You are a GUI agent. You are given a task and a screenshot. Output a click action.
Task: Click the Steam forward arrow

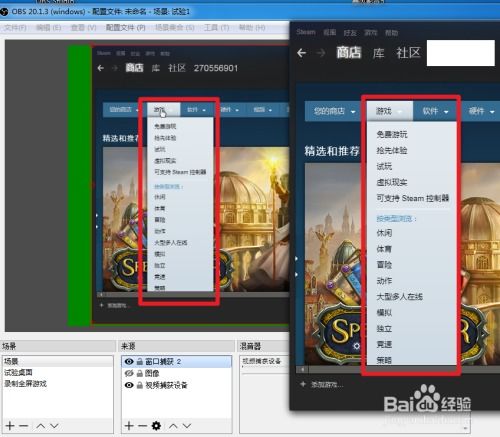[321, 53]
